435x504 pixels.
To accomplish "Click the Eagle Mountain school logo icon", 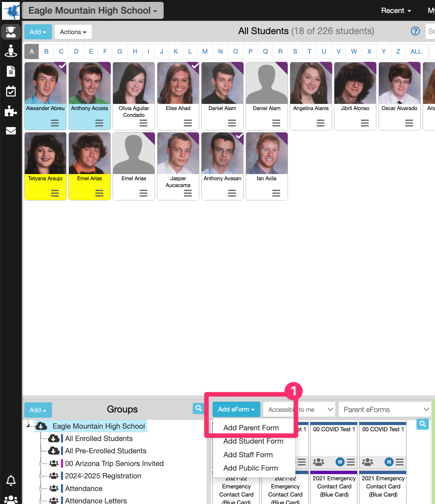I will pos(11,10).
